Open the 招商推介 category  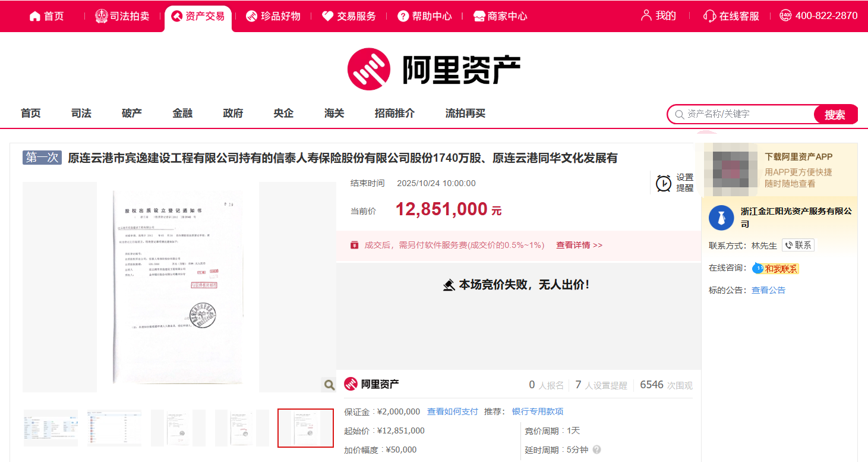point(394,113)
